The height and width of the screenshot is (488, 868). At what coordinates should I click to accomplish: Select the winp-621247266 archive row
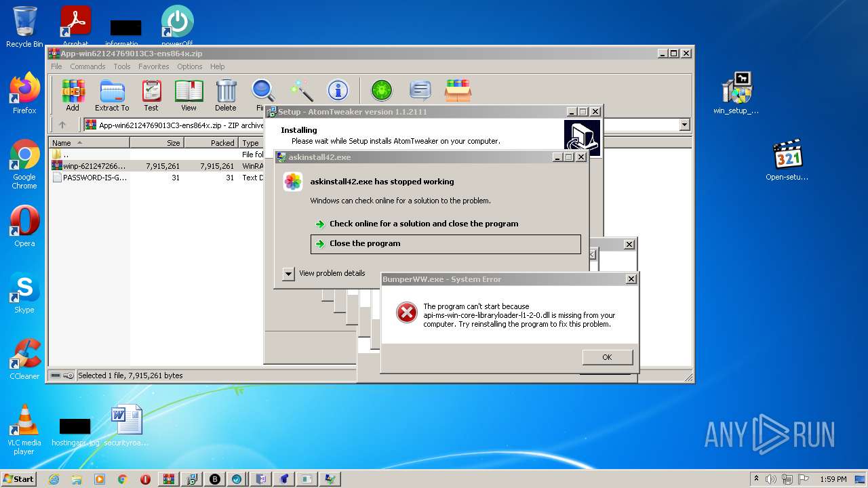pos(156,166)
